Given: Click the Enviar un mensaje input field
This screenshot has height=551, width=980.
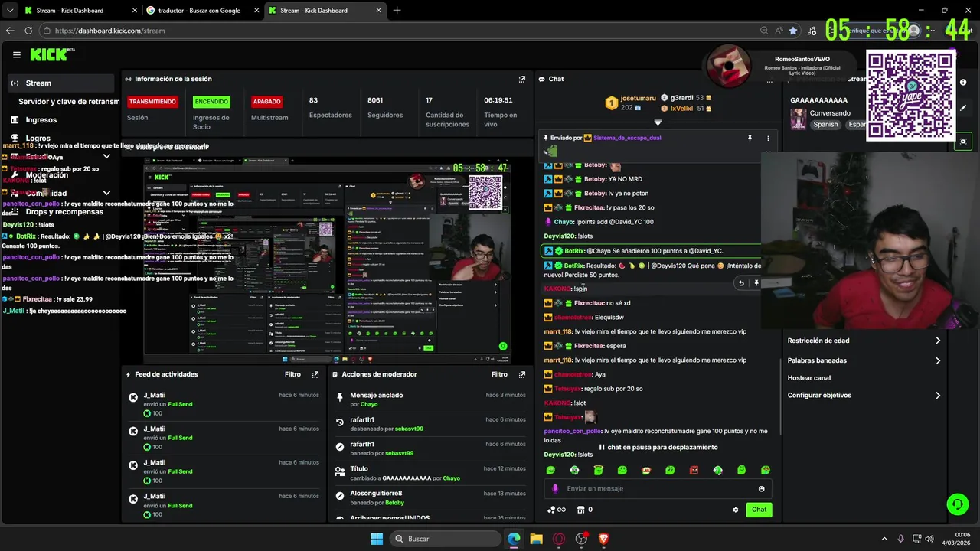Looking at the screenshot, I should coord(658,488).
